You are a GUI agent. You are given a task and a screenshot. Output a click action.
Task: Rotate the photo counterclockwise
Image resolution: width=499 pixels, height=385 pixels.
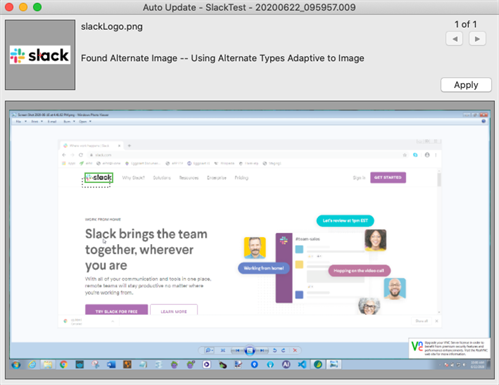tap(275, 350)
